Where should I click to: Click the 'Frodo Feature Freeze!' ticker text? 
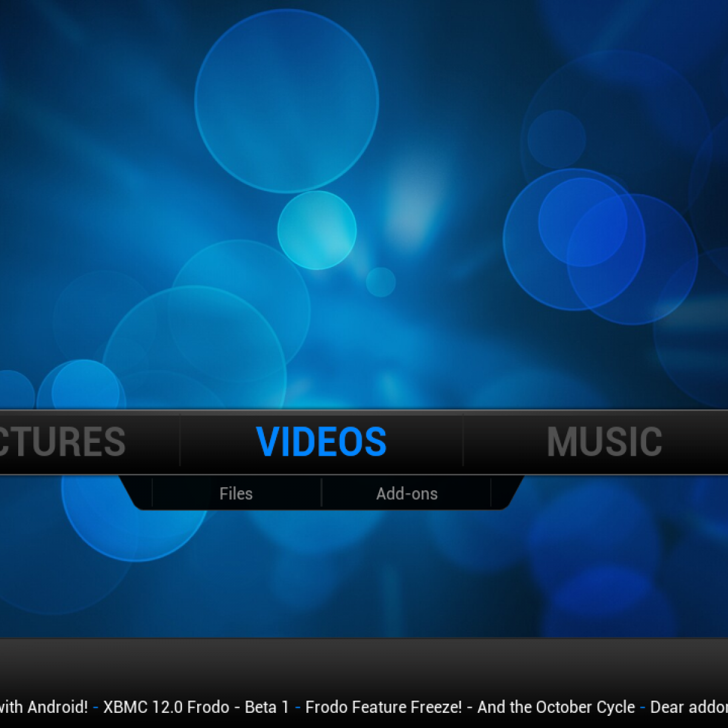click(383, 707)
